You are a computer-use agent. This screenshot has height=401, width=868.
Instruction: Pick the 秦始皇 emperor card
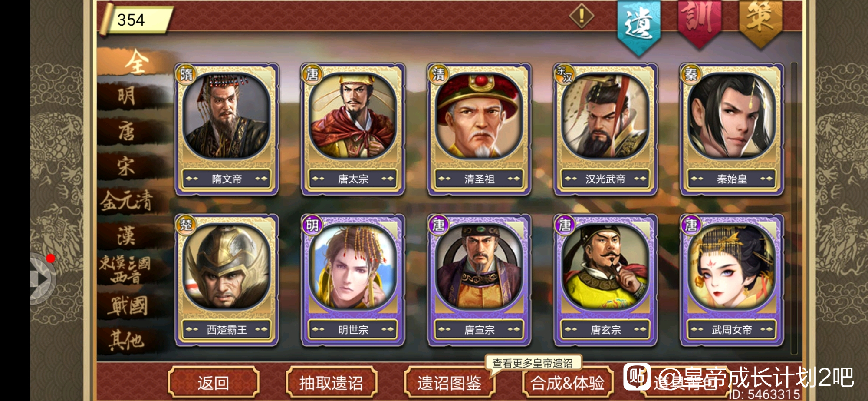coord(732,129)
